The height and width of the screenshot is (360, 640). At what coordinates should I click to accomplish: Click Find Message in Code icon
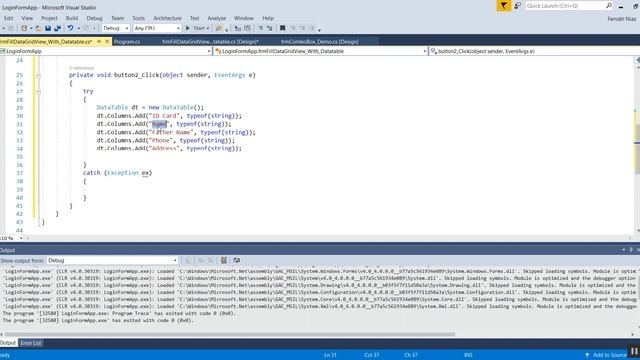coord(188,260)
